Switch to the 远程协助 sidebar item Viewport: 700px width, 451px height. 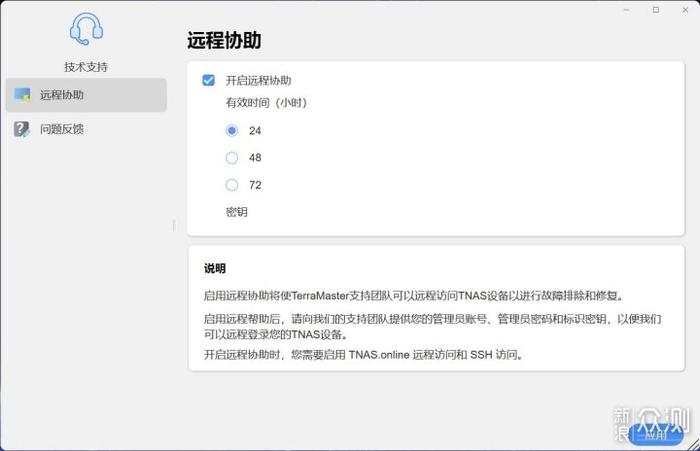click(86, 95)
